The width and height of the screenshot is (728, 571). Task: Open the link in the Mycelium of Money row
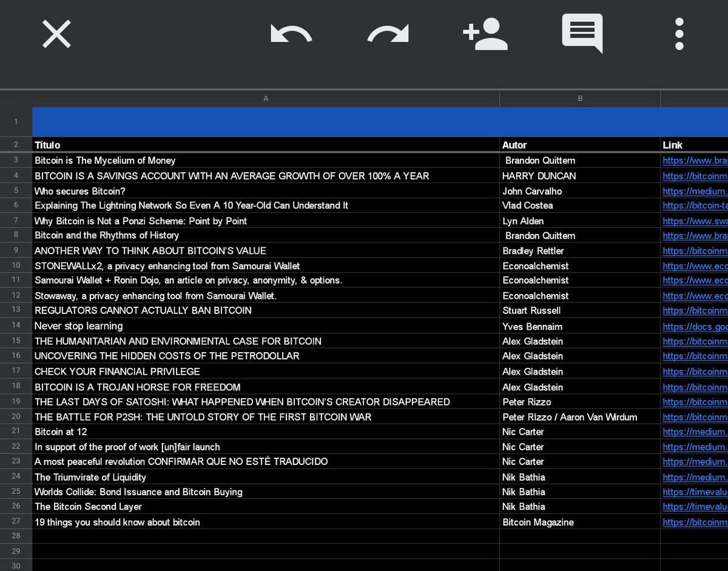click(x=695, y=161)
